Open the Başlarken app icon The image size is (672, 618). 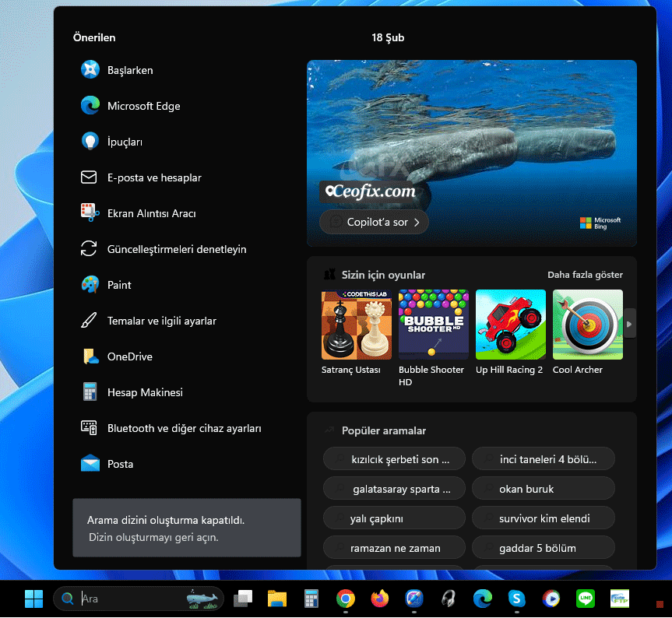pos(90,70)
